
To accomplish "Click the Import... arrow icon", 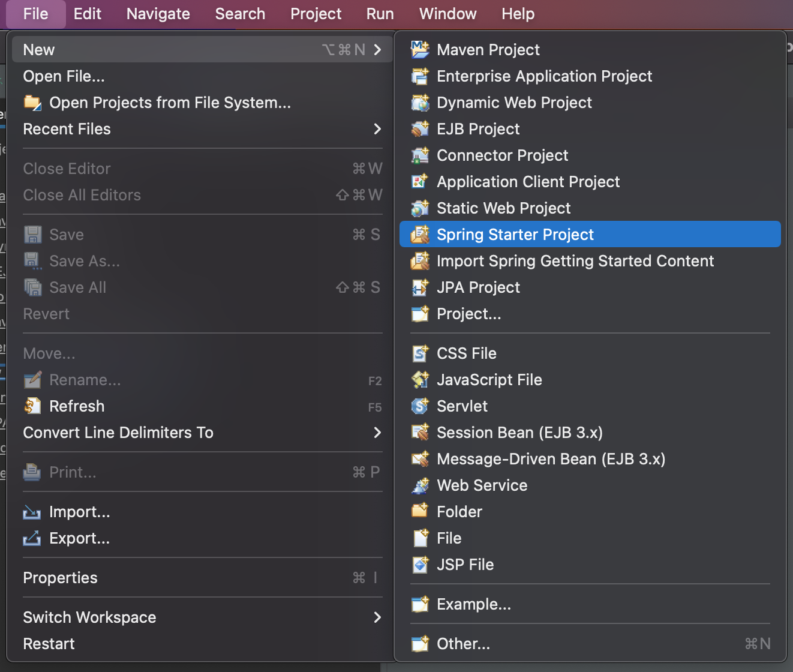I will [x=32, y=511].
